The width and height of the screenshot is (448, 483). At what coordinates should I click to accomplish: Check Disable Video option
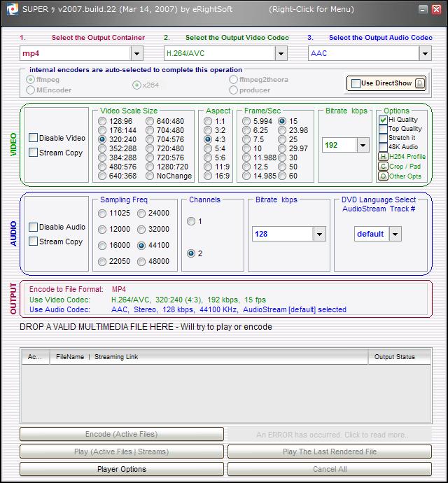pyautogui.click(x=33, y=138)
